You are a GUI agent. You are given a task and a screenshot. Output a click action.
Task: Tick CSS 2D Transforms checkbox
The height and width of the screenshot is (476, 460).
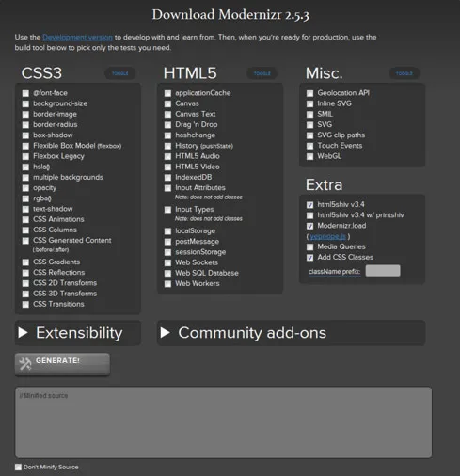[25, 283]
